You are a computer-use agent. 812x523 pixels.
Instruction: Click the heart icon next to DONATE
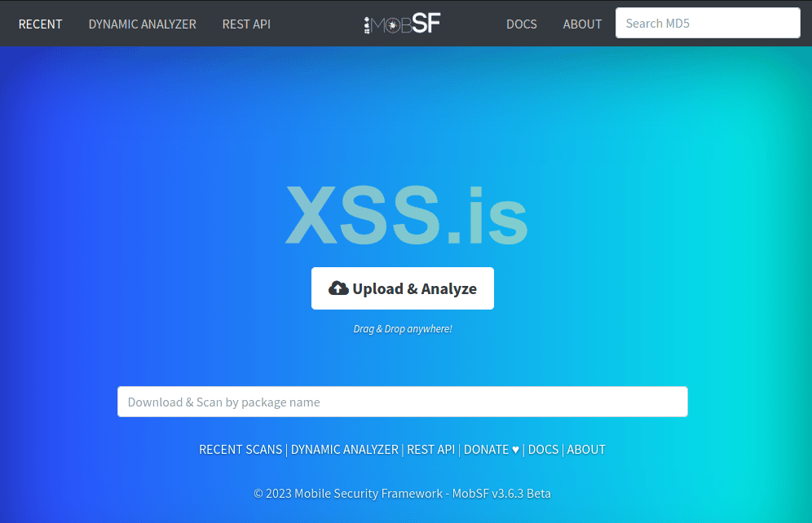pyautogui.click(x=515, y=450)
